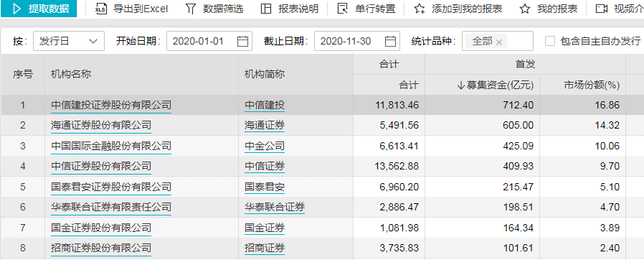Click the 机构简称 column header

click(x=265, y=74)
